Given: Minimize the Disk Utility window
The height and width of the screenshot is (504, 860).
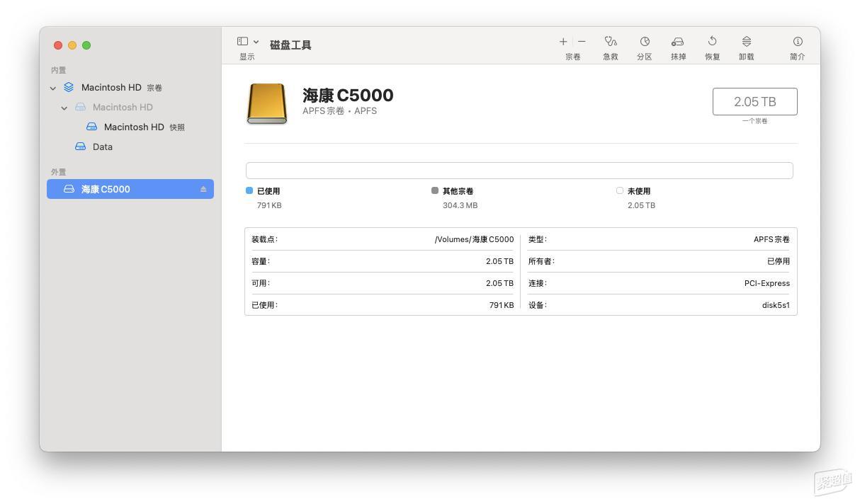Looking at the screenshot, I should [72, 45].
